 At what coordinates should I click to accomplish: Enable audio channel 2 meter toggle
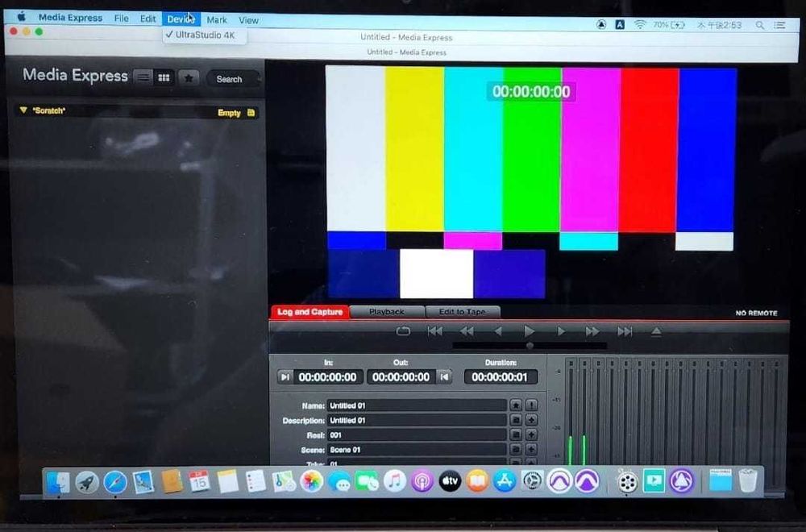point(584,363)
